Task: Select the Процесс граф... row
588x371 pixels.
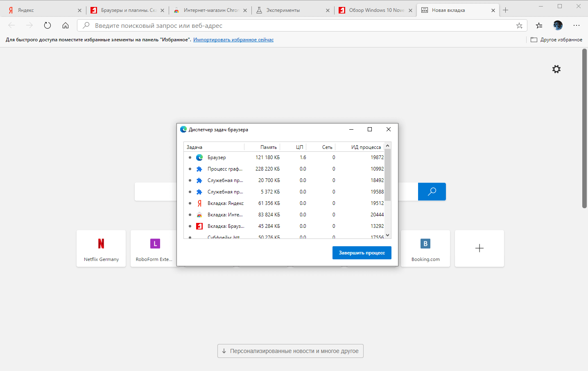Action: click(x=284, y=169)
